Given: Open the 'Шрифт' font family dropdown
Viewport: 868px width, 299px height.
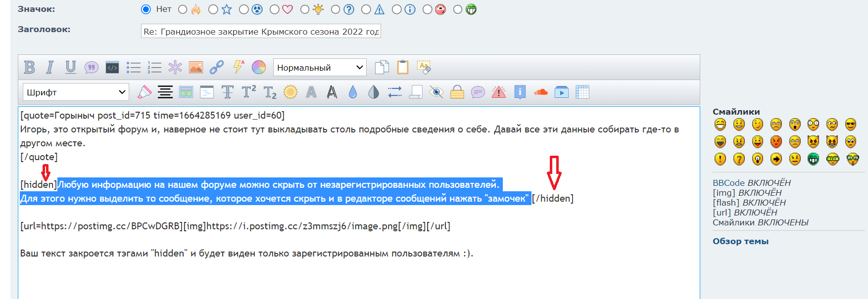Looking at the screenshot, I should tap(76, 92).
